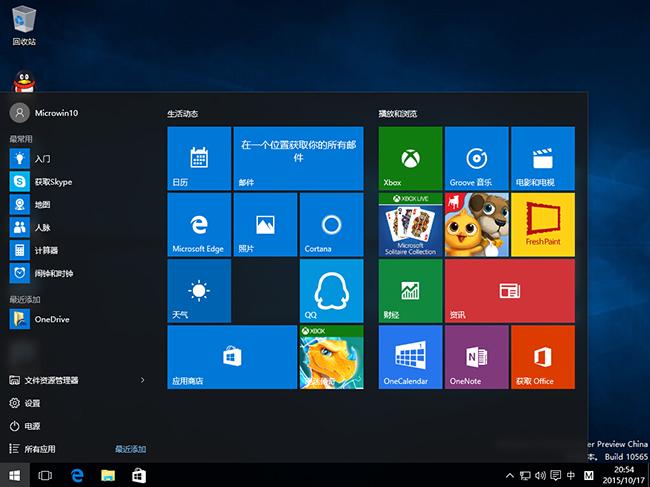Image resolution: width=650 pixels, height=487 pixels.
Task: Click the M input method icon
Action: (x=589, y=475)
